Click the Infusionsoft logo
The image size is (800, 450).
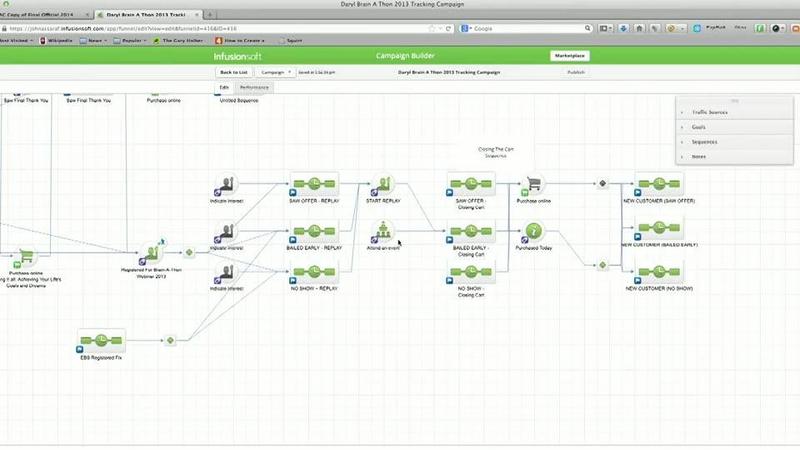pyautogui.click(x=237, y=56)
